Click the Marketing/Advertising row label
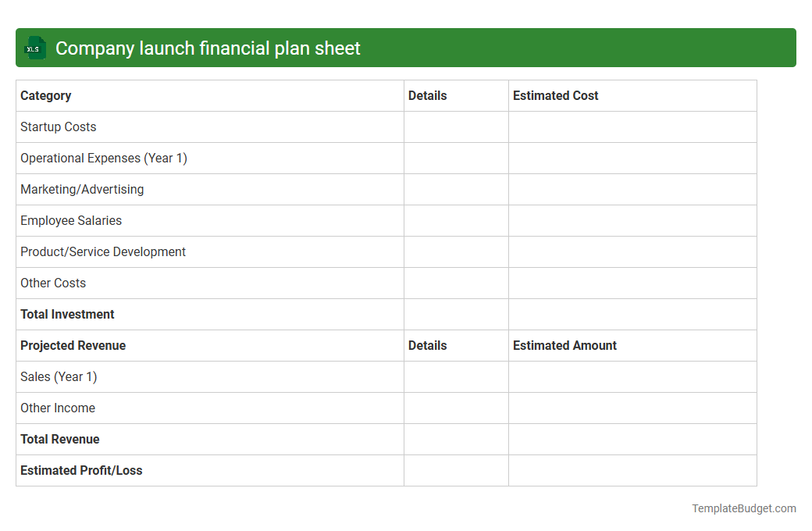This screenshot has width=812, height=531. [x=81, y=189]
